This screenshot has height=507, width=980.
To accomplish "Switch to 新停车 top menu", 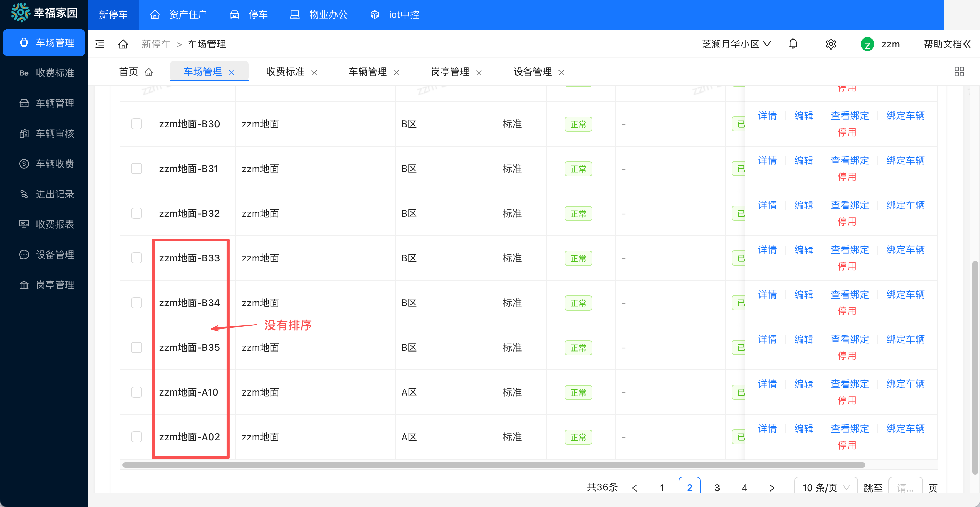I will tap(113, 15).
